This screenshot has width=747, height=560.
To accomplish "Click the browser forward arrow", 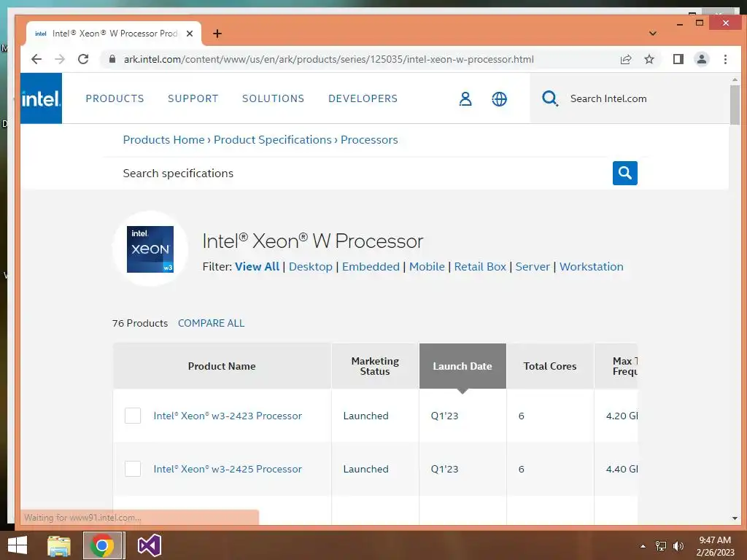I will click(60, 59).
